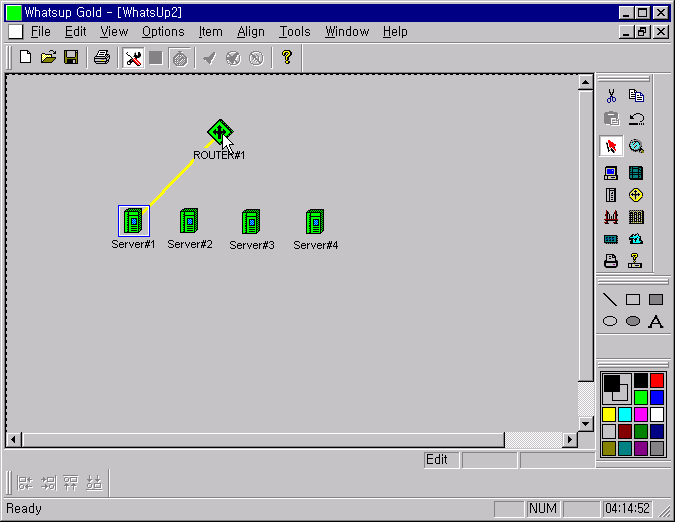Select the filled rectangle drawing tool
Viewport: 675px width, 522px height.
coord(656,300)
